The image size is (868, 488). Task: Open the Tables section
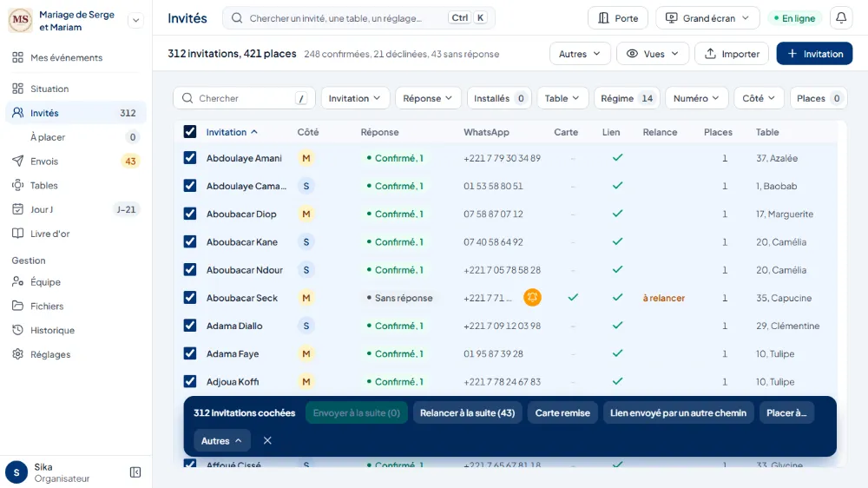click(x=76, y=186)
